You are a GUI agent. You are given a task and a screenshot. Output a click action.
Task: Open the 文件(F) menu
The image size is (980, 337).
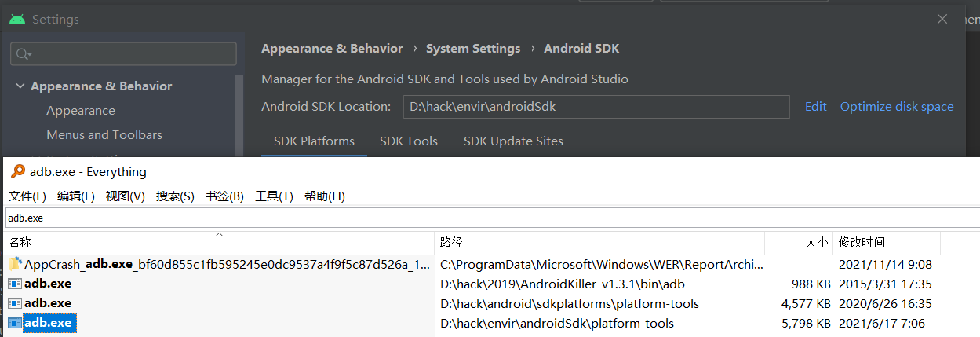point(27,196)
